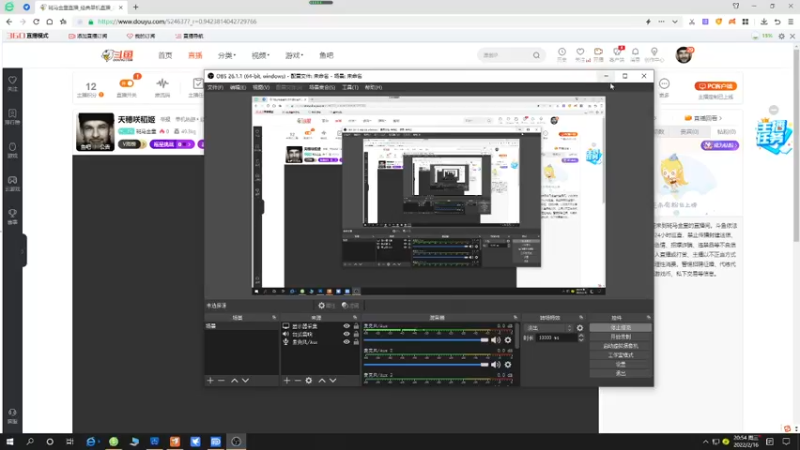Open scene transition properties gear
Screen dimensions: 800x450
point(580,328)
